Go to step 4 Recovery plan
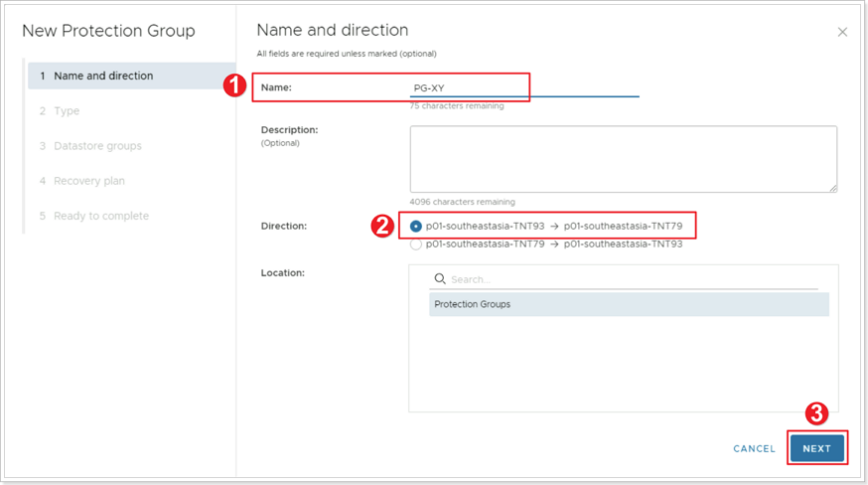The height and width of the screenshot is (485, 868). 82,181
